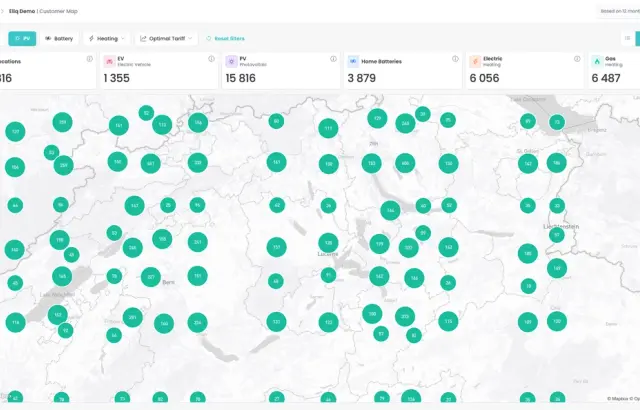
Task: Open the 'Based on 12 months' selector
Action: click(618, 11)
